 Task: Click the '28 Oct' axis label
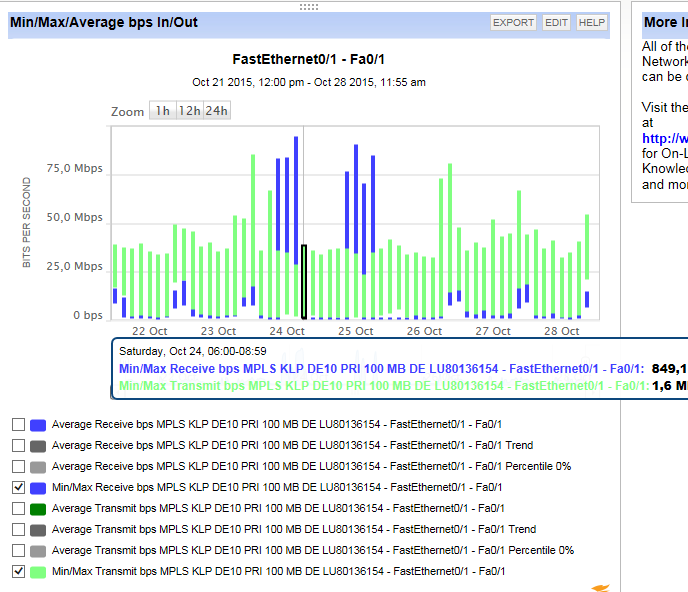coord(562,331)
